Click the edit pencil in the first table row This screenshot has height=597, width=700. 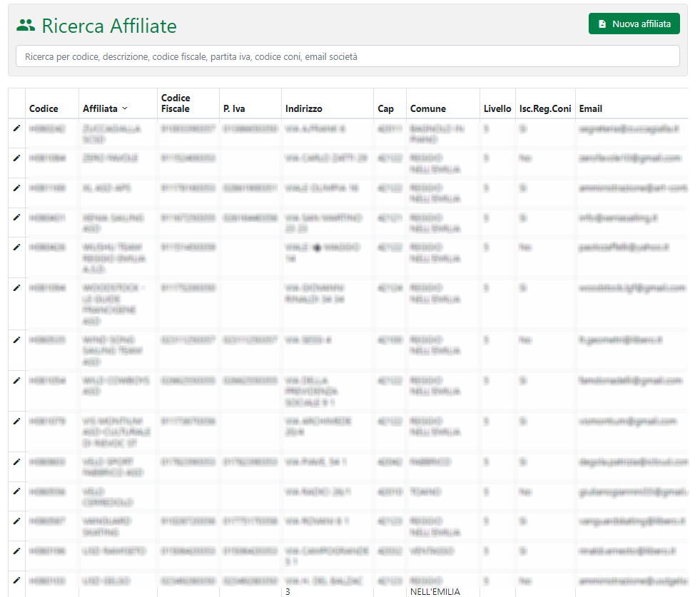coord(16,128)
